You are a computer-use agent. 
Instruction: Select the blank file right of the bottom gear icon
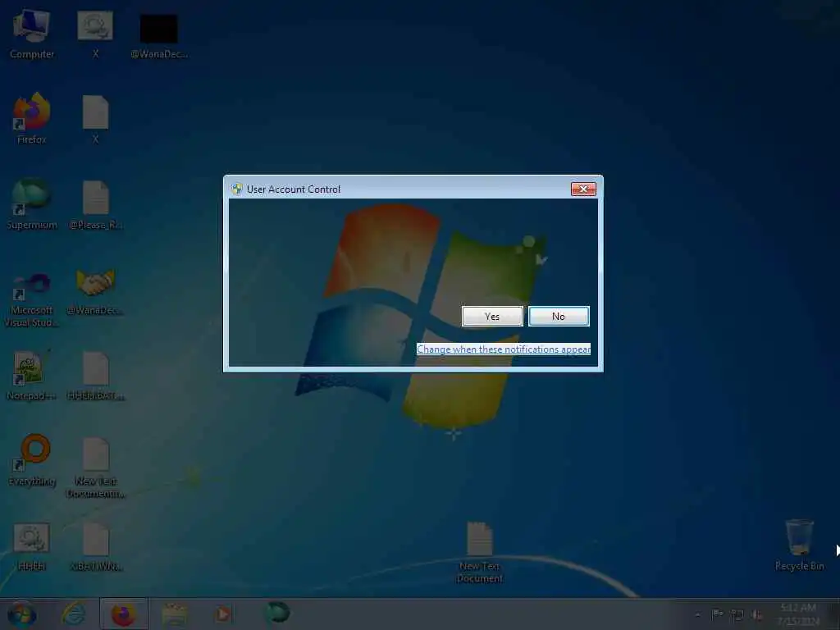click(95, 546)
